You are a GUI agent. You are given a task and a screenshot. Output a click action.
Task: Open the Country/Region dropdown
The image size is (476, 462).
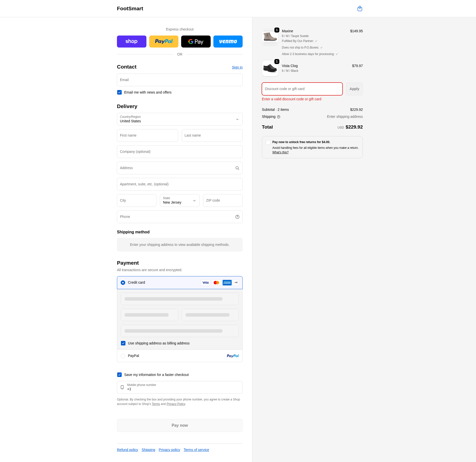[179, 119]
